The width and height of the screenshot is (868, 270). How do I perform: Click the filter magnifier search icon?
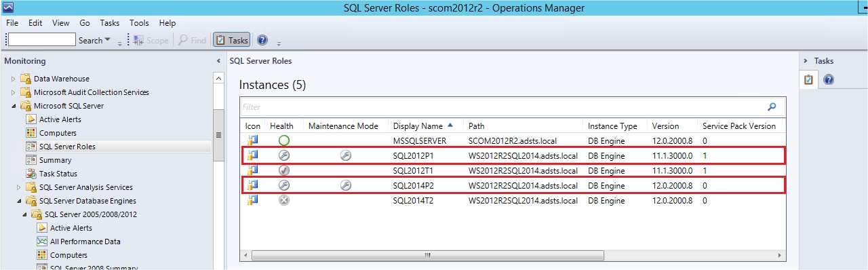pyautogui.click(x=772, y=107)
